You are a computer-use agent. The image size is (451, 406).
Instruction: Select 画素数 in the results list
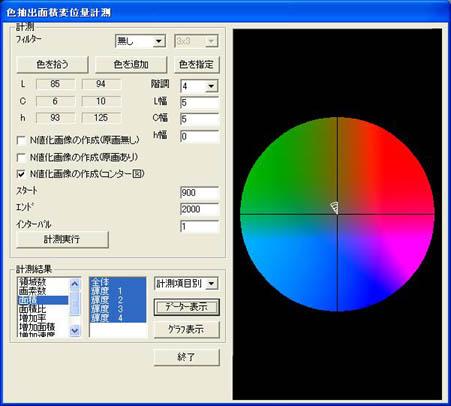click(x=43, y=291)
